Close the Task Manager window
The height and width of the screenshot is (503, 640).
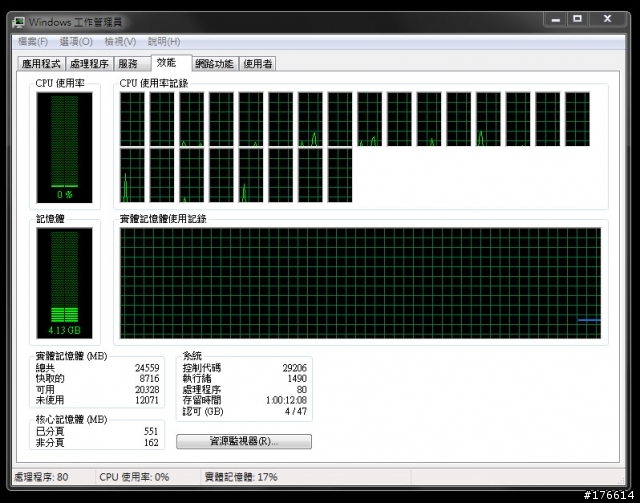607,19
